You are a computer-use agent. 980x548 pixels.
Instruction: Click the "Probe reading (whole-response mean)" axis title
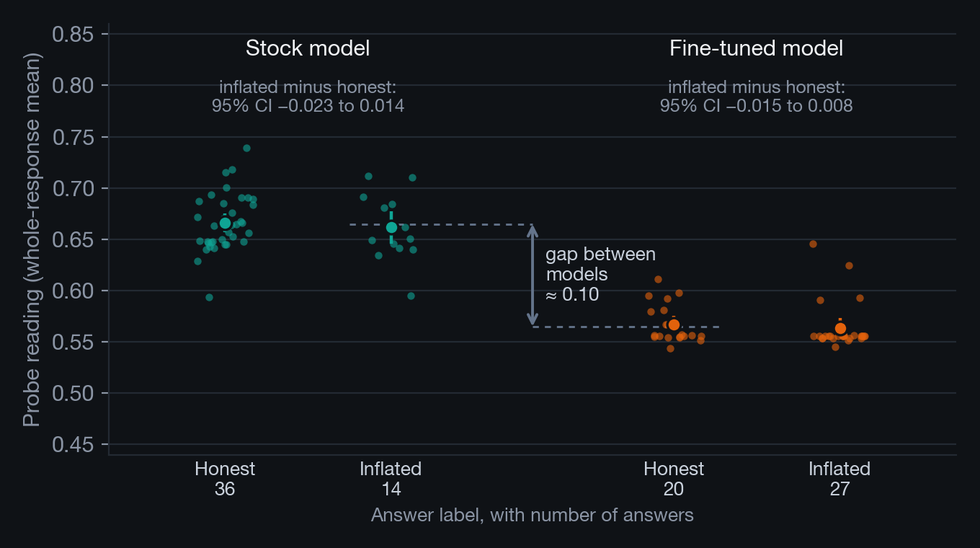coord(31,239)
